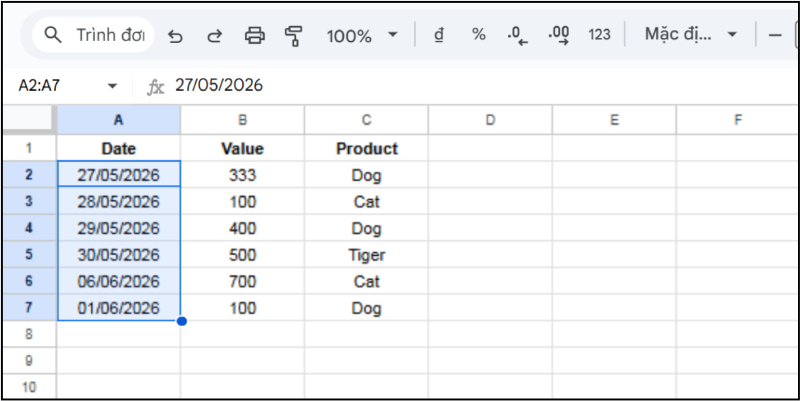Apply currency format with đ icon

438,35
